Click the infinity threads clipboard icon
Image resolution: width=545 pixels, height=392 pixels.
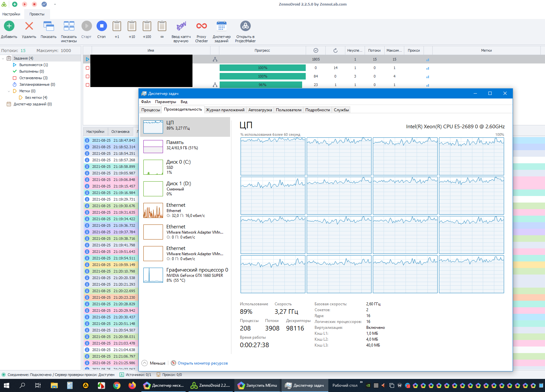(x=162, y=26)
